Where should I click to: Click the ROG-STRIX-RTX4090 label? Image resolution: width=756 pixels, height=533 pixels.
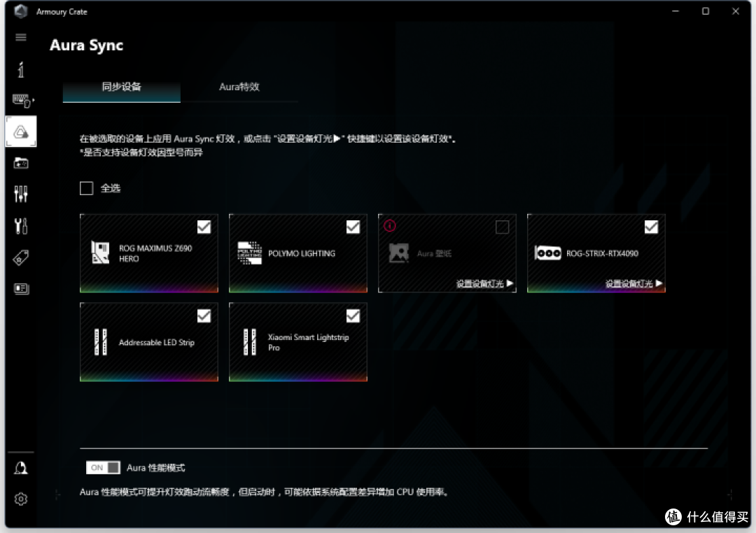click(602, 253)
